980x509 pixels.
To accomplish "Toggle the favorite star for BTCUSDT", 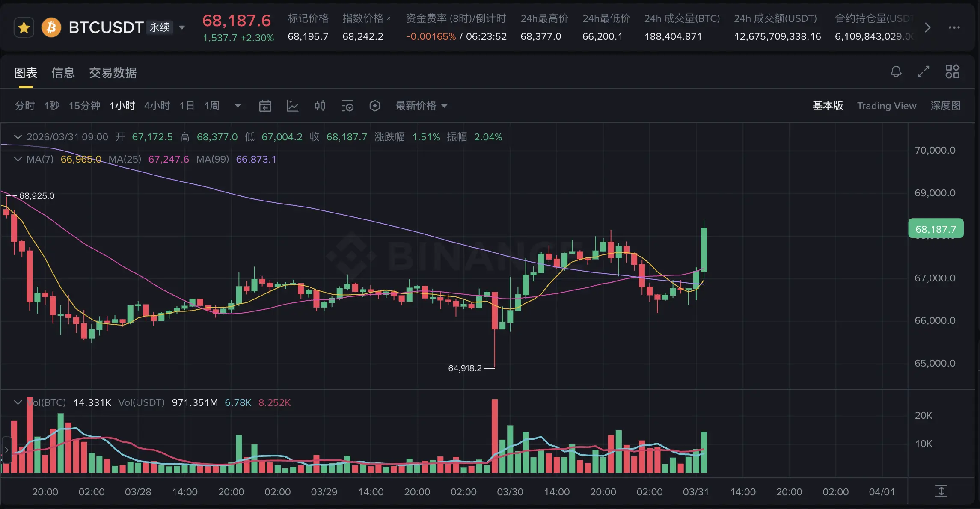I will pos(24,28).
